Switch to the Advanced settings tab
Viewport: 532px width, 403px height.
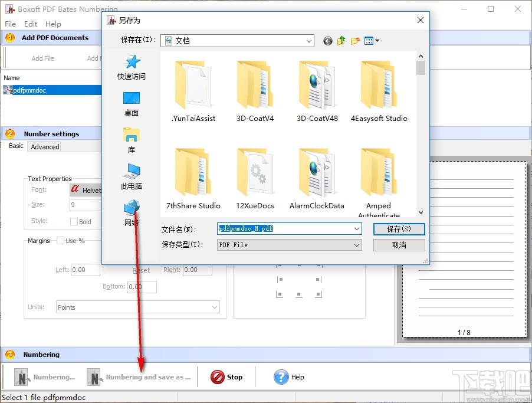[x=44, y=146]
